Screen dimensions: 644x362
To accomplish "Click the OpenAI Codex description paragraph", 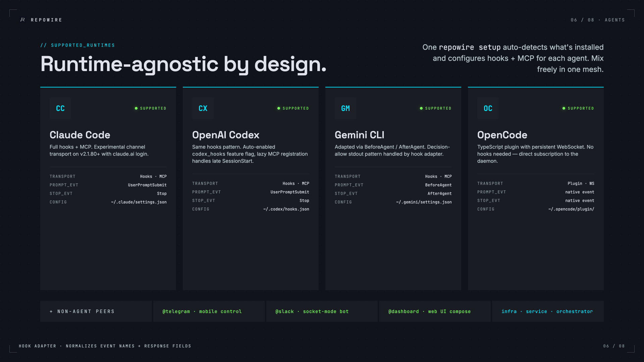I will tap(250, 154).
